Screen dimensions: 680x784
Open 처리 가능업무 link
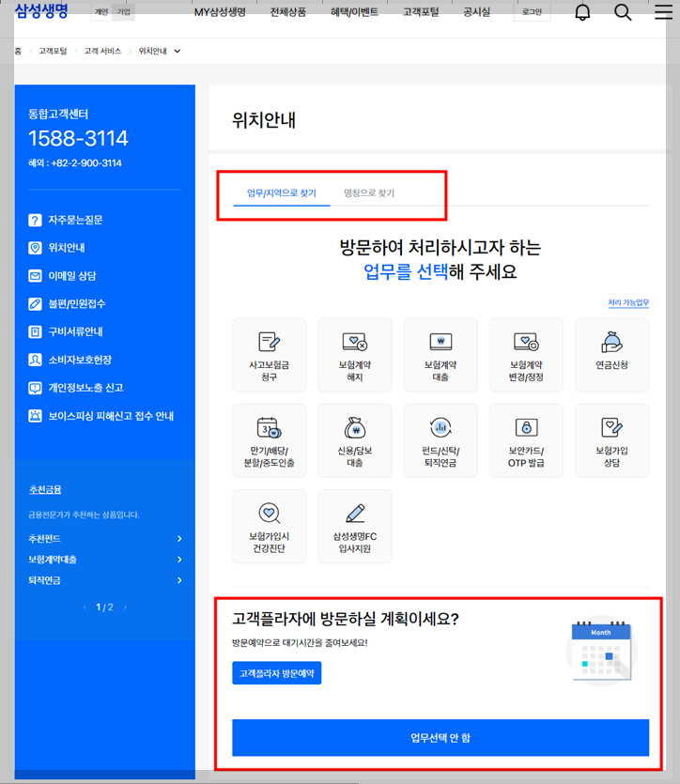point(628,302)
